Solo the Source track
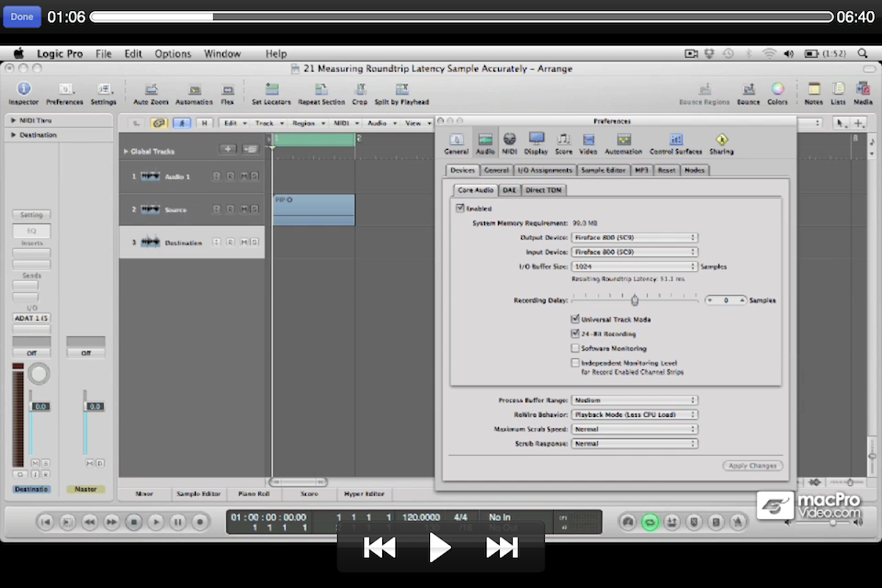This screenshot has height=588, width=882. 254,209
